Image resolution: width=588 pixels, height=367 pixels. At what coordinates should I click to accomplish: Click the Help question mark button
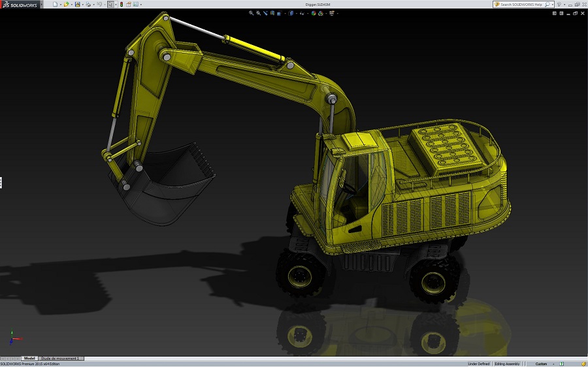tap(559, 4)
